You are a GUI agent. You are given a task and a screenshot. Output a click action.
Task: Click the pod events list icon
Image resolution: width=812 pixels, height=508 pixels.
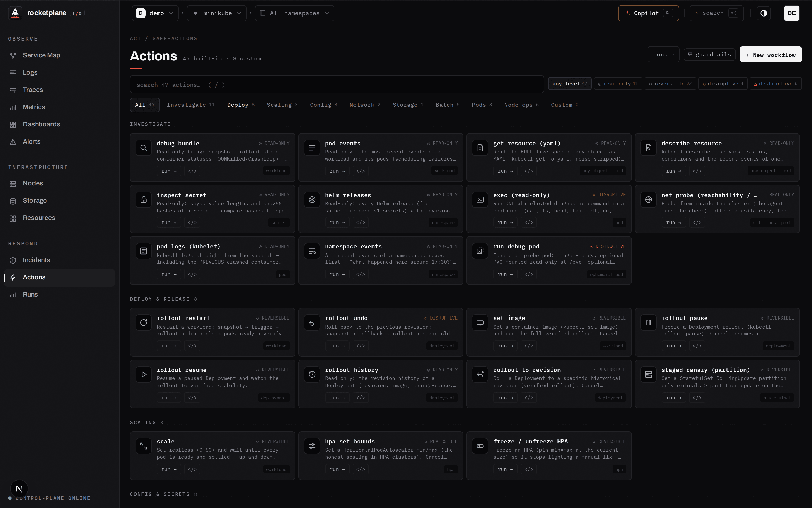tap(312, 148)
